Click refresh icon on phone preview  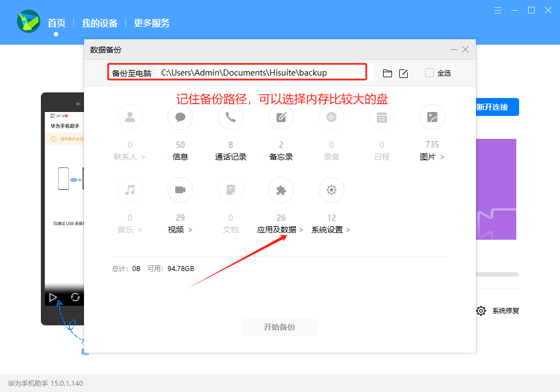coord(75,297)
